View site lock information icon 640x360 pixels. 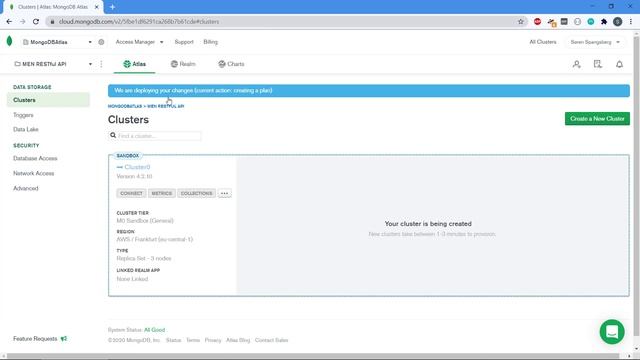[52, 22]
